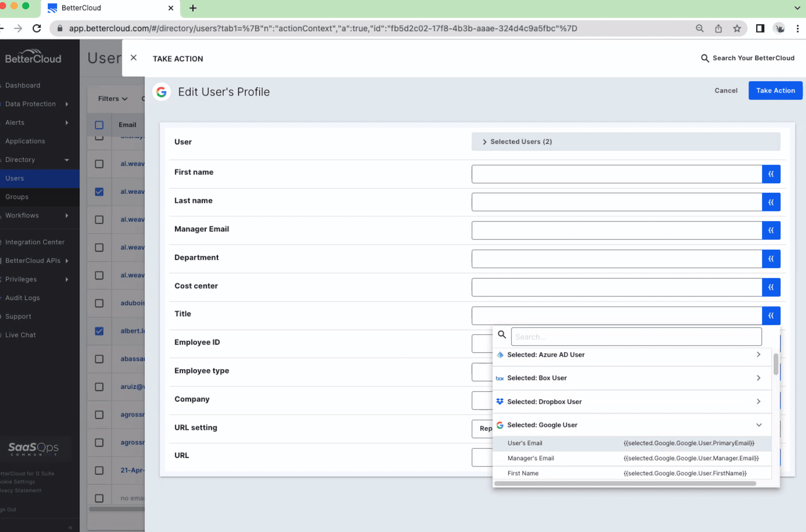The width and height of the screenshot is (806, 532).
Task: Click the Google icon in variable list
Action: [500, 425]
